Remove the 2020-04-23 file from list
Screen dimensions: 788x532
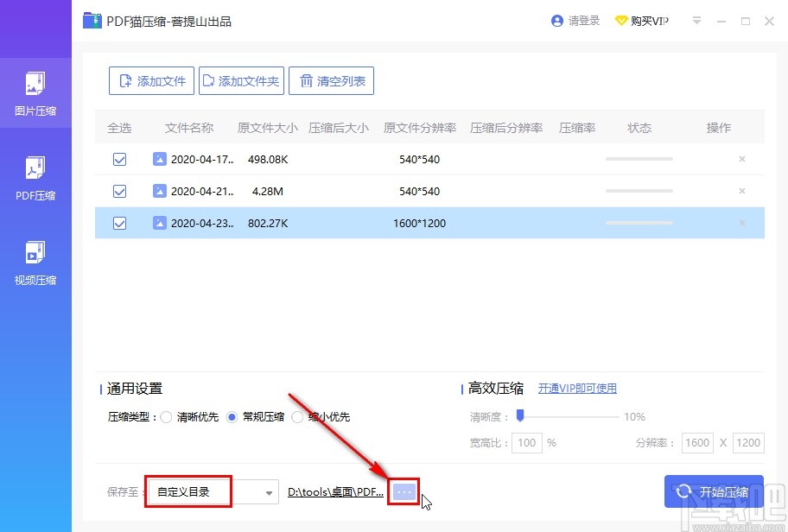point(741,223)
